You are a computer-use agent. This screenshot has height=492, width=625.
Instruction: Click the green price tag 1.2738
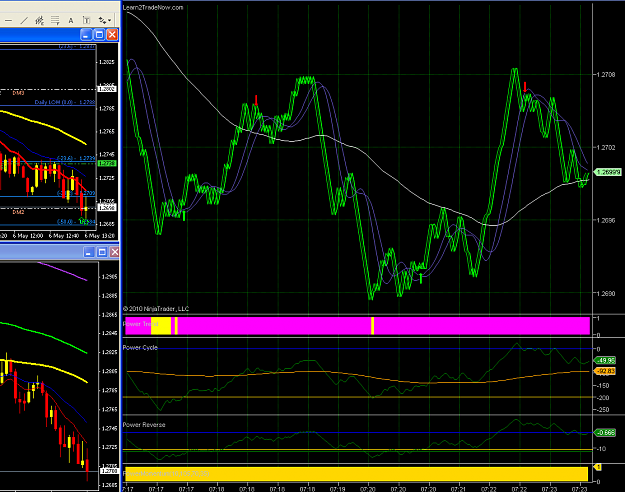click(107, 163)
